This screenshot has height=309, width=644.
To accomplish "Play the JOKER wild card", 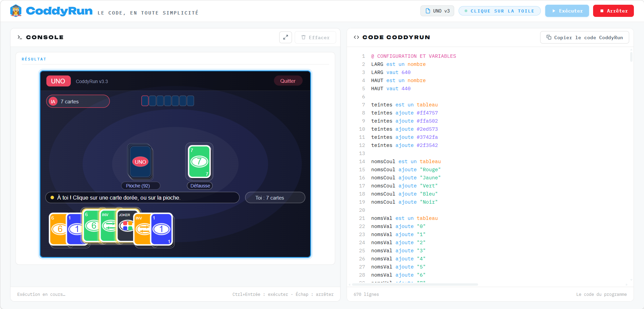I will [125, 225].
